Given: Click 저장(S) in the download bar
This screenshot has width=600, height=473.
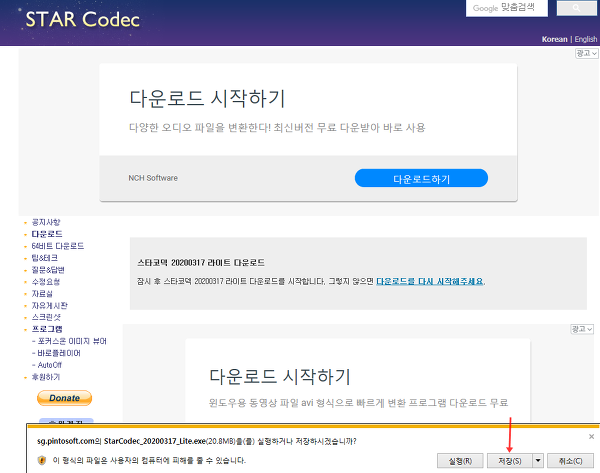Looking at the screenshot, I should tap(510, 461).
